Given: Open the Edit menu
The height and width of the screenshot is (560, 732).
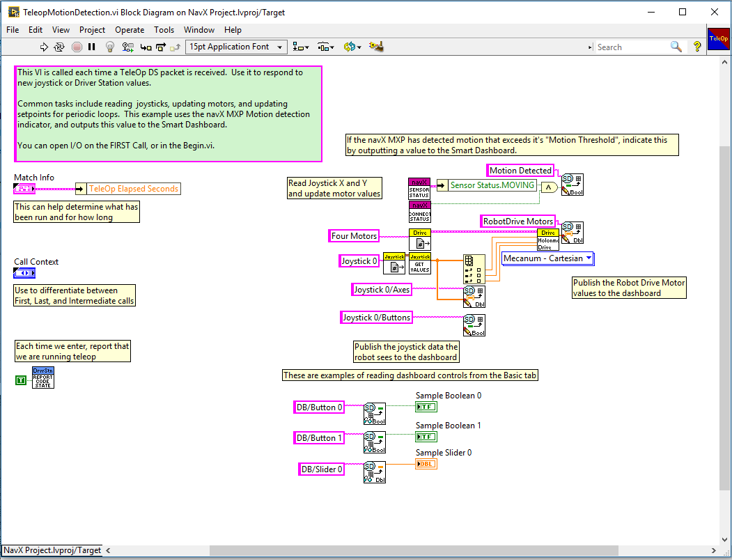Looking at the screenshot, I should tap(36, 30).
